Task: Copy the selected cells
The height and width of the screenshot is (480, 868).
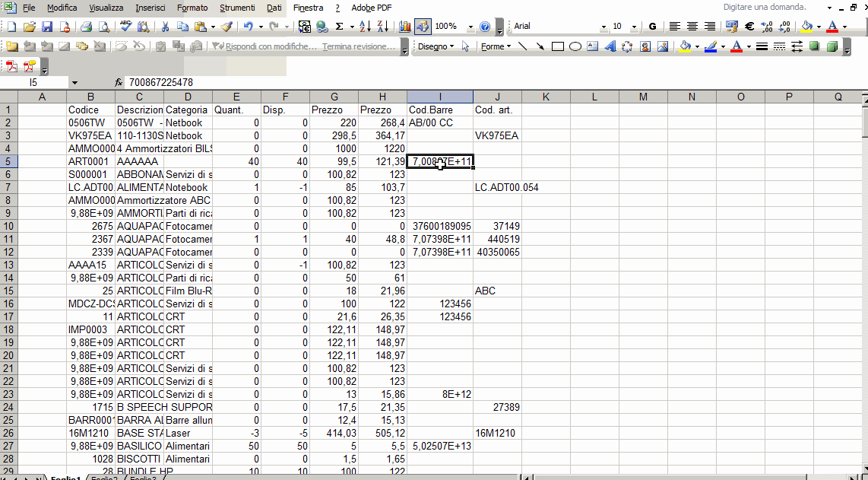Action: (182, 27)
